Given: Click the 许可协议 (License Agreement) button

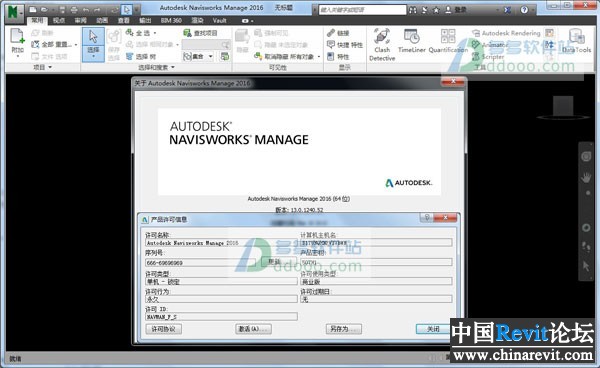Looking at the screenshot, I should click(164, 329).
